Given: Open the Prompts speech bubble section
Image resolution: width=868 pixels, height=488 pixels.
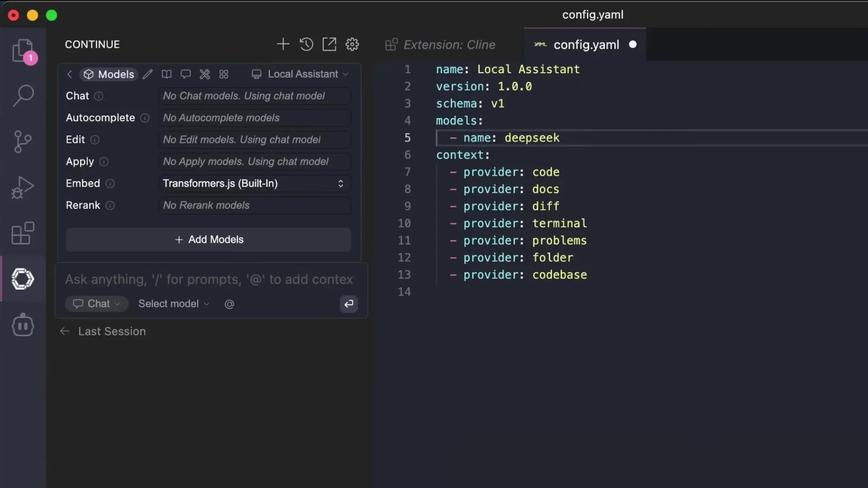Looking at the screenshot, I should 186,74.
